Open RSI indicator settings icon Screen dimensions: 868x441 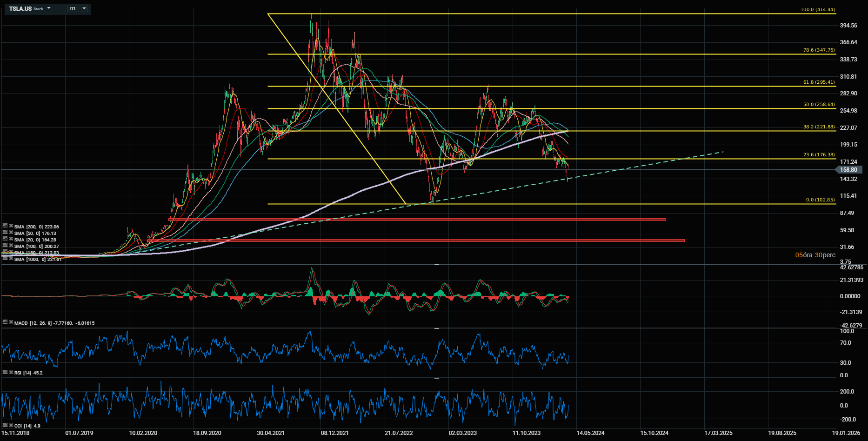click(5, 372)
